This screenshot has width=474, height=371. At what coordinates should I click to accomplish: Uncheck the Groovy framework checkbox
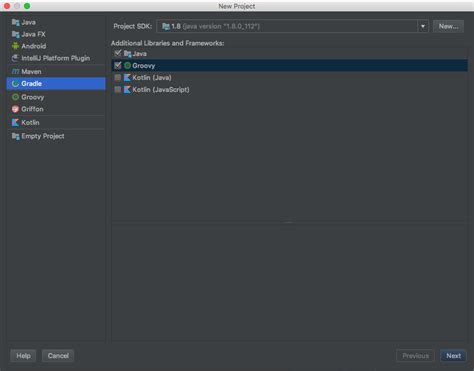118,65
